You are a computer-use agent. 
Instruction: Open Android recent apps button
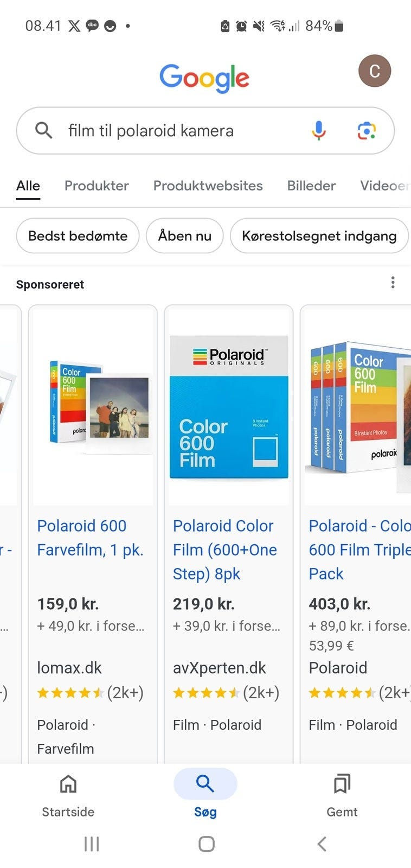click(x=92, y=844)
